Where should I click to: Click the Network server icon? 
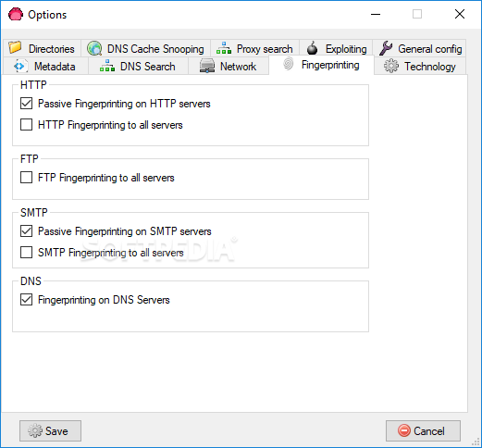[x=207, y=66]
